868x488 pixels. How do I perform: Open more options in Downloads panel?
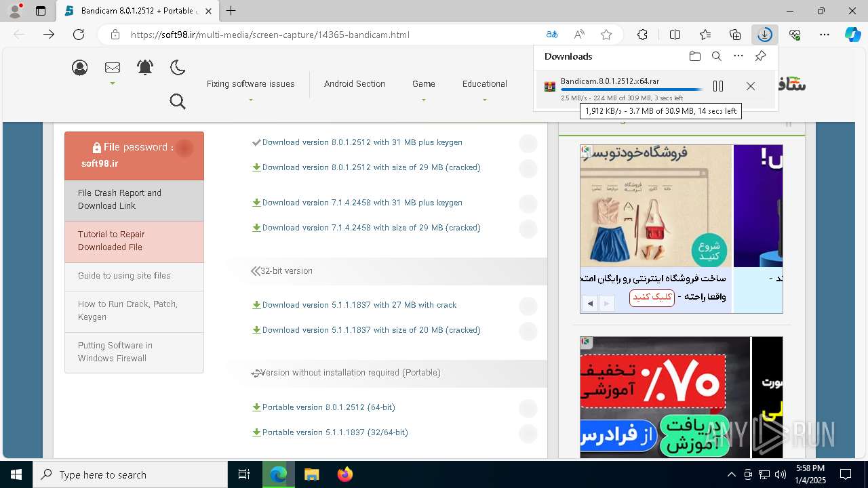click(738, 56)
